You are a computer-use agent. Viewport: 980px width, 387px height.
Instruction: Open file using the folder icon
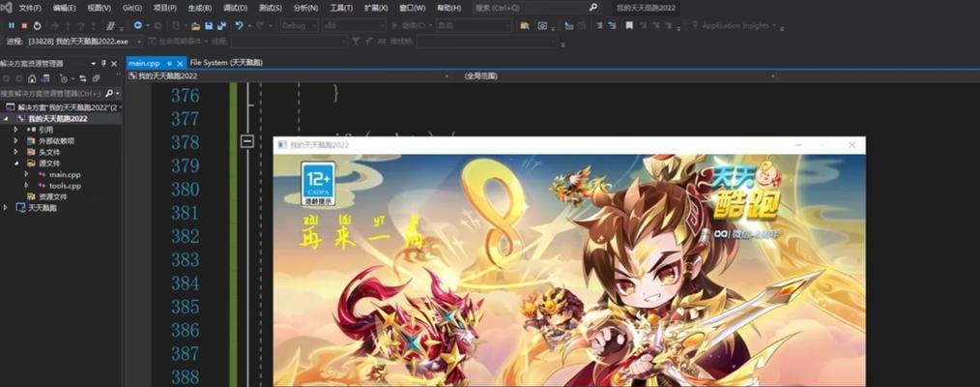point(195,25)
